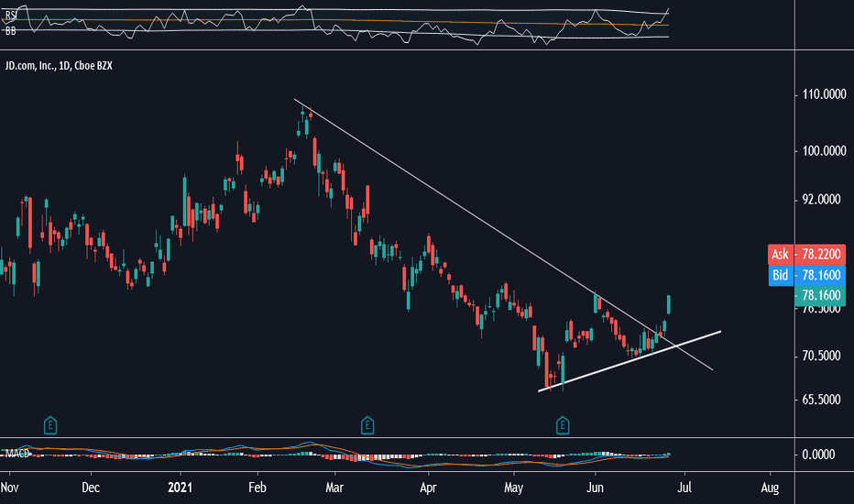Click the 65.5000 price axis label
The image size is (854, 504).
point(821,400)
